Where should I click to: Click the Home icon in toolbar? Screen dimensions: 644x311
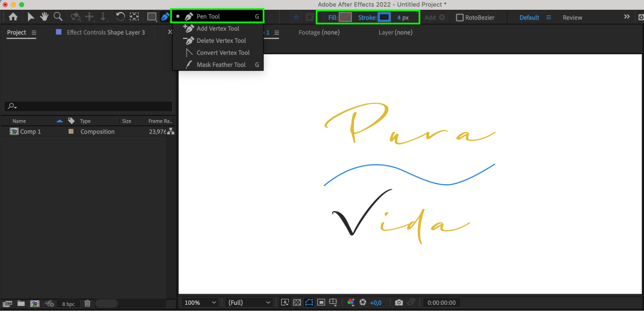13,17
